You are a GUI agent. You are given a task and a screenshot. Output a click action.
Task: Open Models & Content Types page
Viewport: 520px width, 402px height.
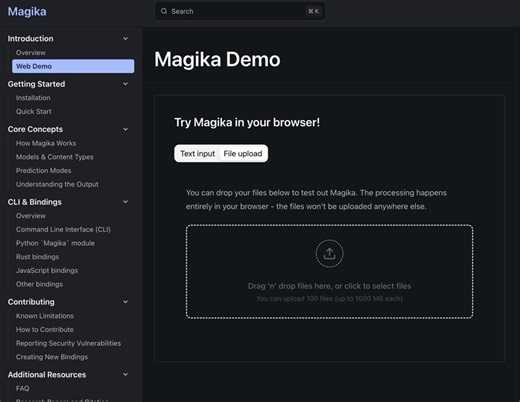pyautogui.click(x=55, y=157)
